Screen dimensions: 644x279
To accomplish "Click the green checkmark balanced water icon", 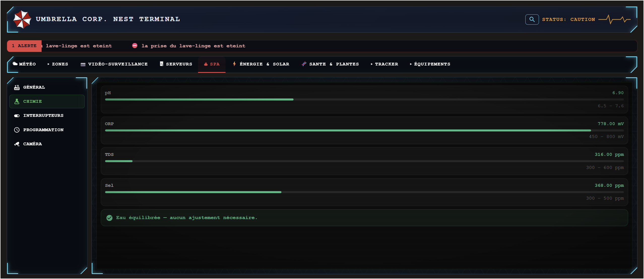I will coord(109,218).
